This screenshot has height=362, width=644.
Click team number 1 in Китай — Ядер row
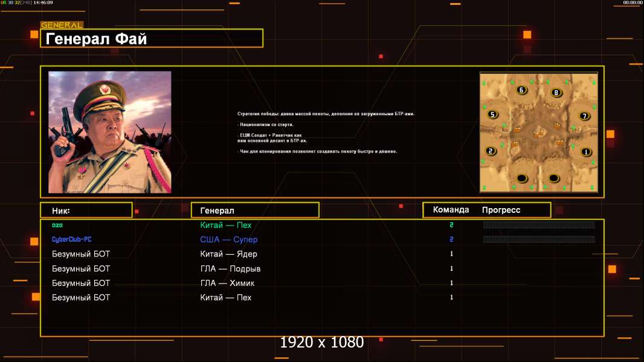pos(451,254)
